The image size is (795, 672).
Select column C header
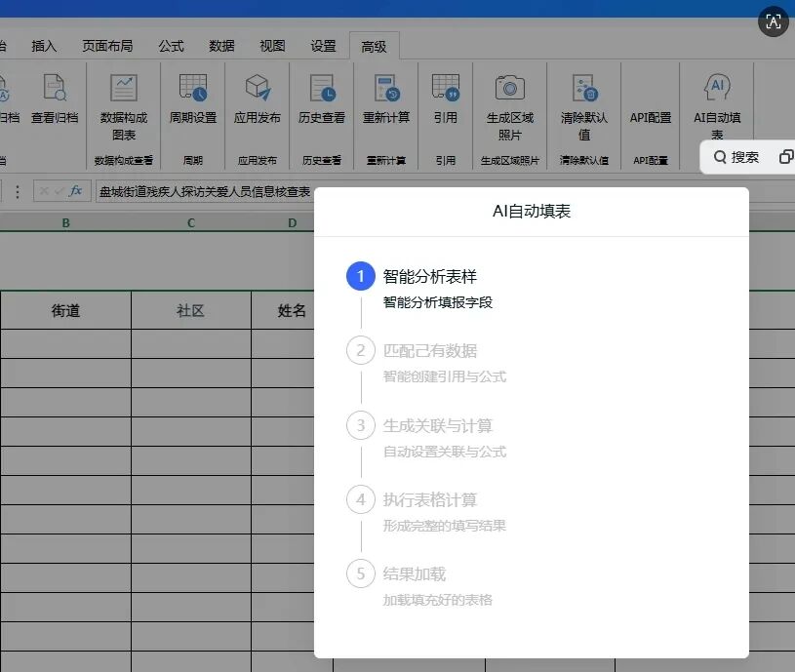point(191,223)
